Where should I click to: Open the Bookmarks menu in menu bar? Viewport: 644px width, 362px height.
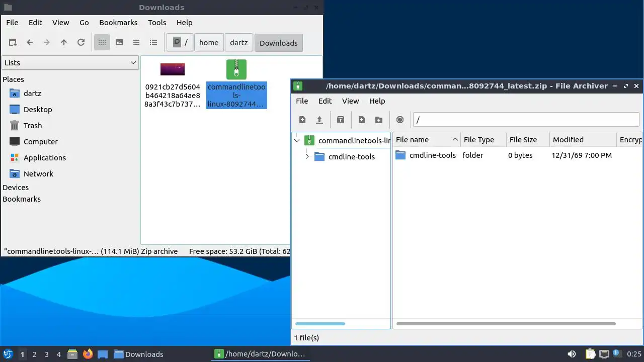[118, 23]
